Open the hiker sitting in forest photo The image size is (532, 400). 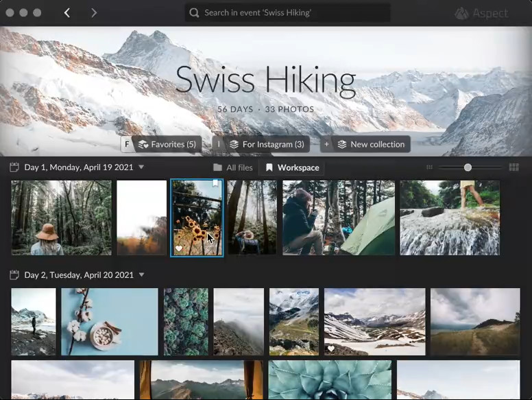(x=252, y=217)
